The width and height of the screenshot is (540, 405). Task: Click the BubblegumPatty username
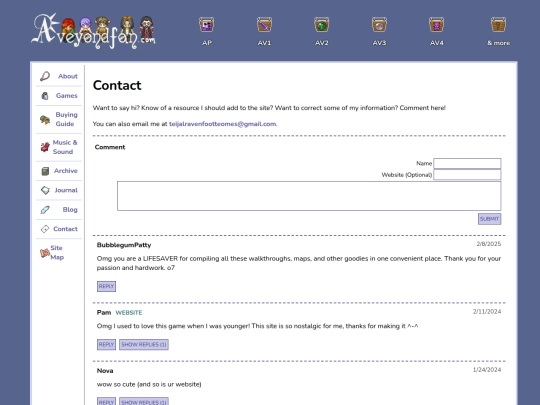pos(124,245)
